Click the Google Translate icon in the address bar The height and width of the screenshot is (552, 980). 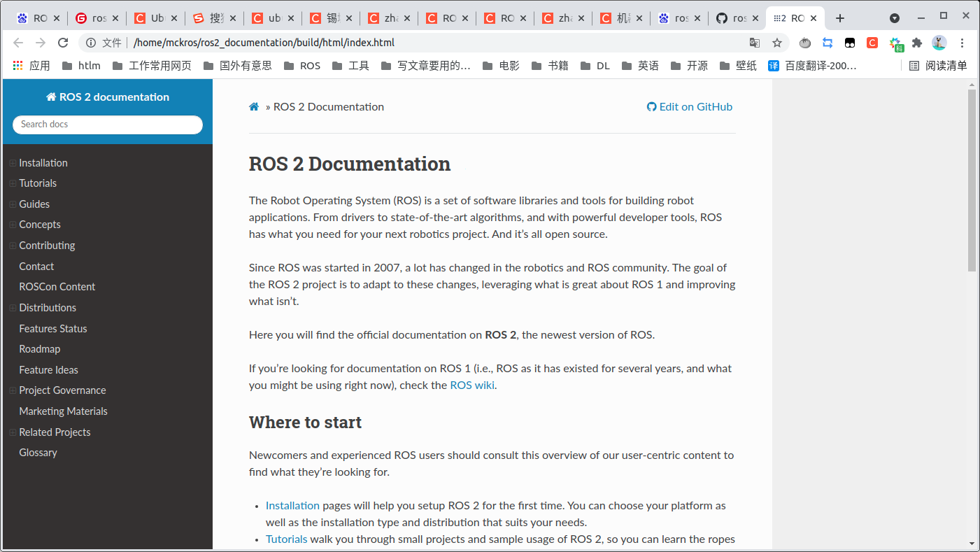coord(755,43)
